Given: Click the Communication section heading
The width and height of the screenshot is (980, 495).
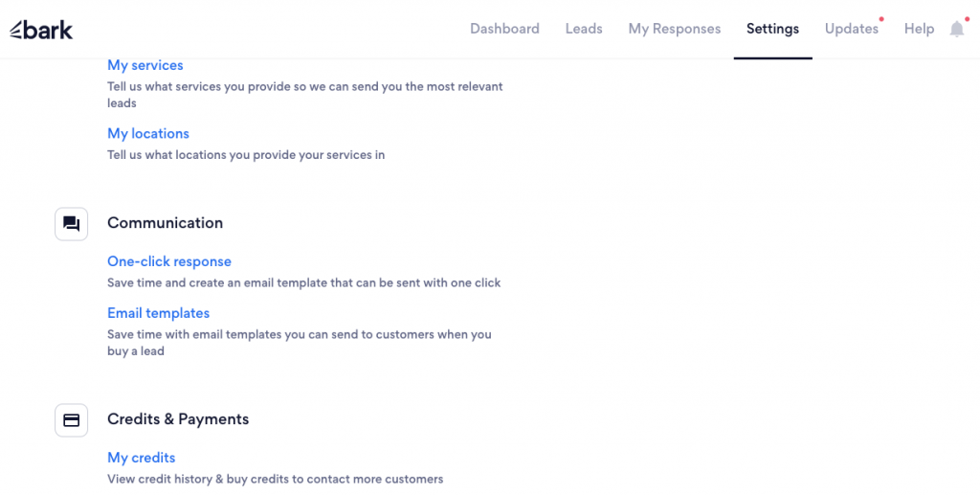Looking at the screenshot, I should [165, 223].
